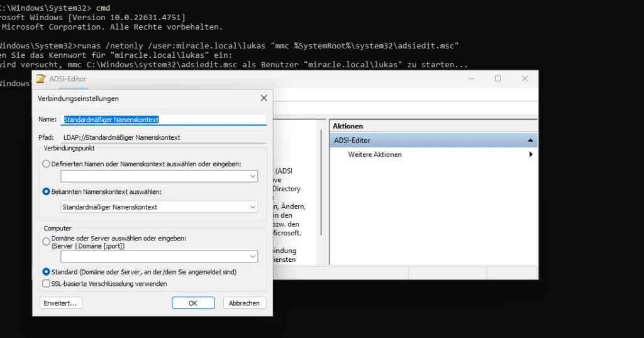
Task: Click the ADSI-Editor title bar icon
Action: (41, 79)
